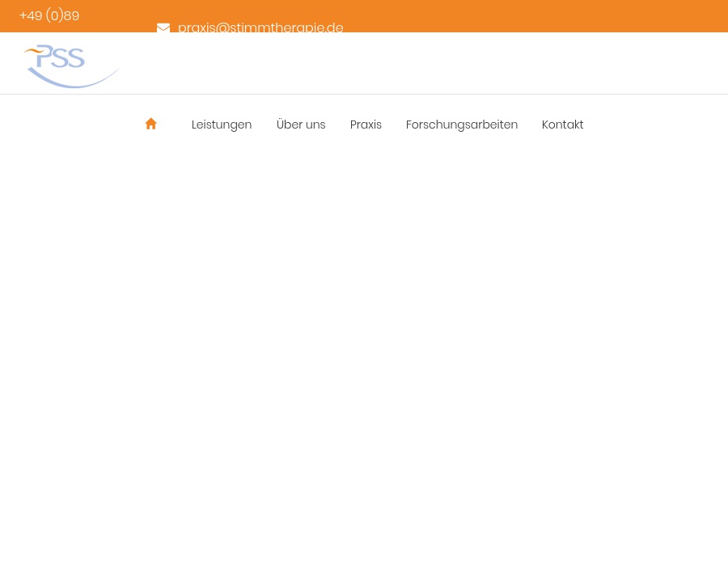The height and width of the screenshot is (566, 728).
Task: Click the +49 (0)89 phone number
Action: pos(49,16)
